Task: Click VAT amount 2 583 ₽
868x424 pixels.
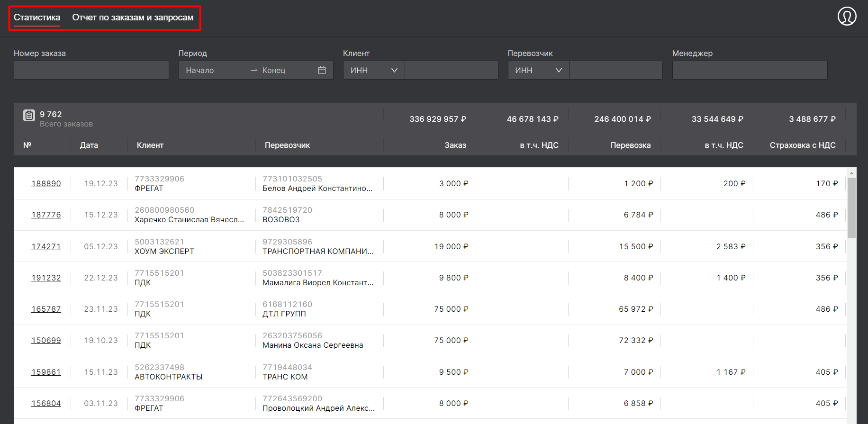Action: [x=731, y=246]
